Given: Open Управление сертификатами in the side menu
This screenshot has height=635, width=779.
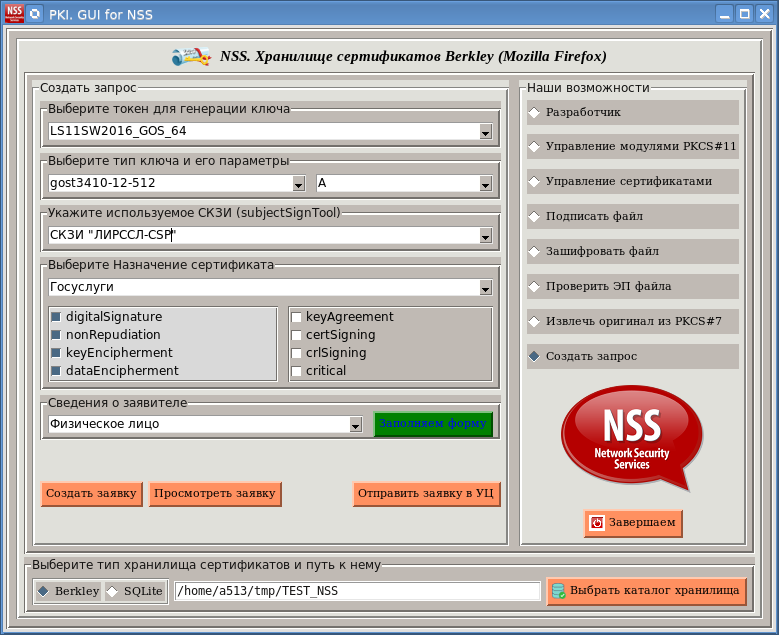Looking at the screenshot, I should click(x=631, y=181).
